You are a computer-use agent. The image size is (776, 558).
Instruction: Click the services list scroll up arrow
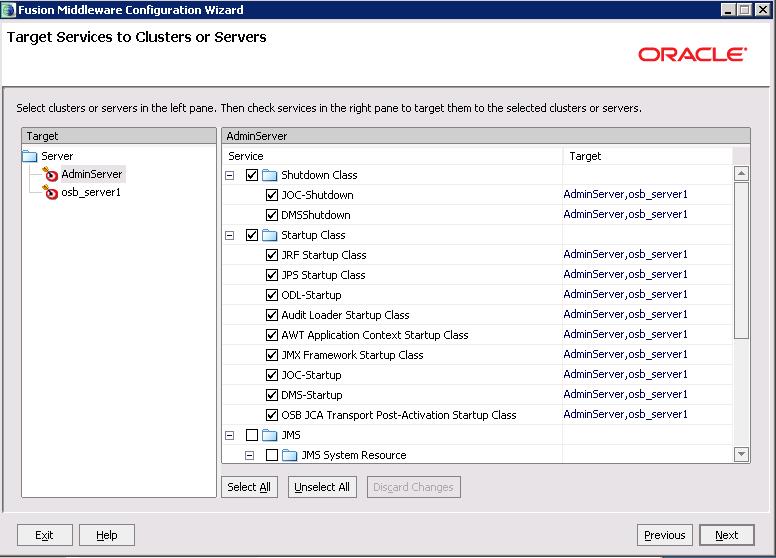click(x=741, y=174)
